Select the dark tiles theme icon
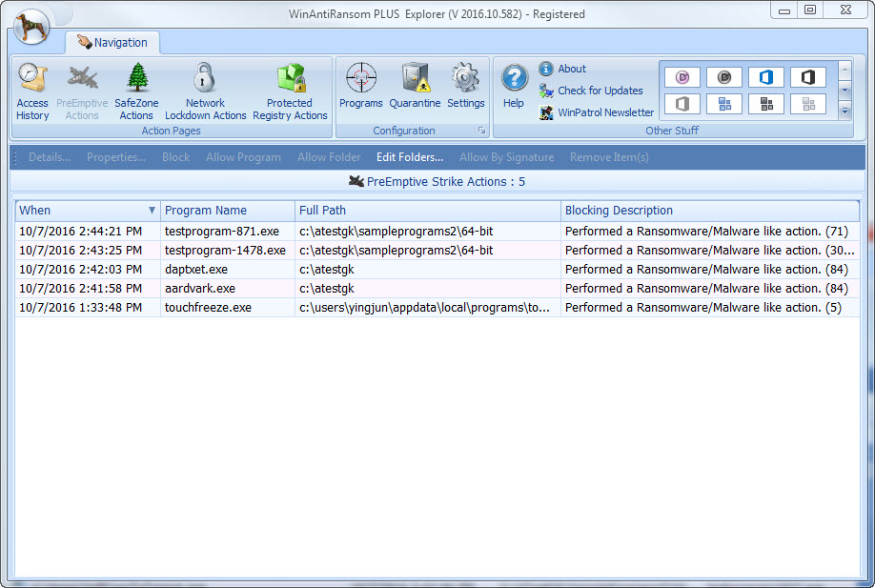875x588 pixels. tap(766, 104)
